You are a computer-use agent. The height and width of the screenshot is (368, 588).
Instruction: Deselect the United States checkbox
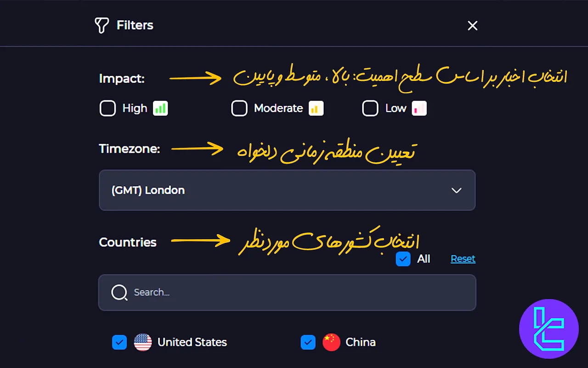click(119, 342)
